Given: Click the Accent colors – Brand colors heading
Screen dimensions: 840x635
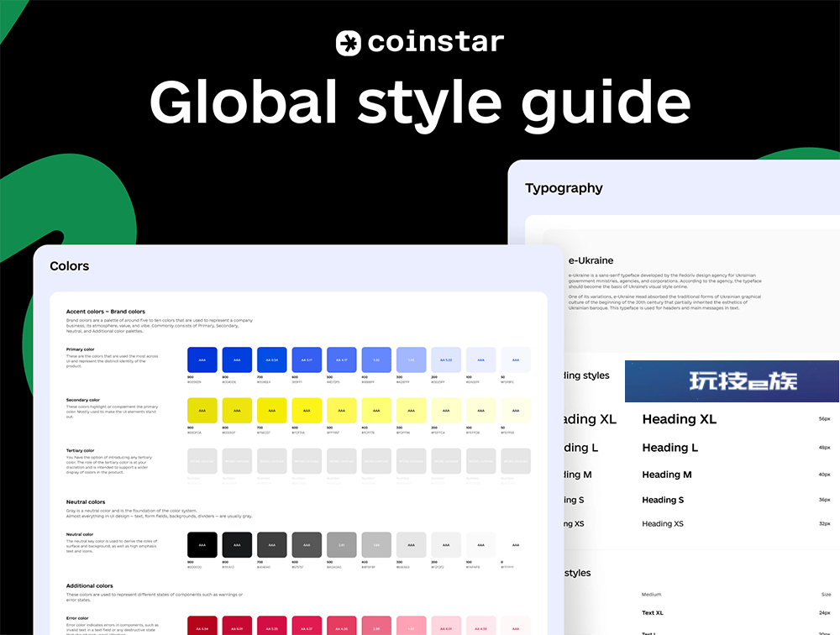Looking at the screenshot, I should coord(106,312).
